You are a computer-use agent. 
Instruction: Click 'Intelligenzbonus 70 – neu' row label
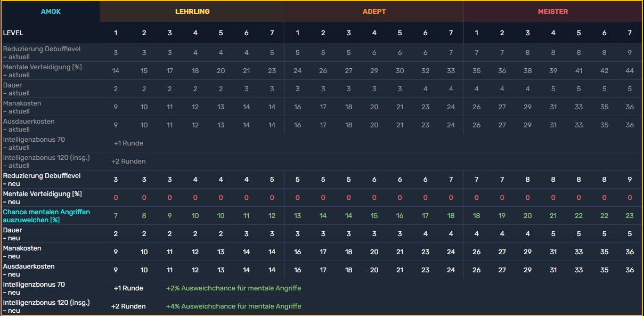tap(34, 288)
